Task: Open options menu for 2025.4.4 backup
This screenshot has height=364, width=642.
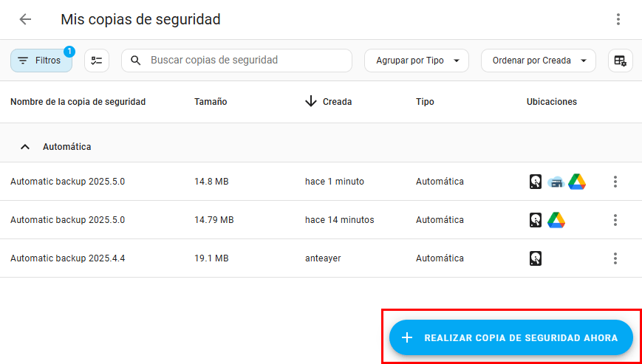Action: coord(615,258)
